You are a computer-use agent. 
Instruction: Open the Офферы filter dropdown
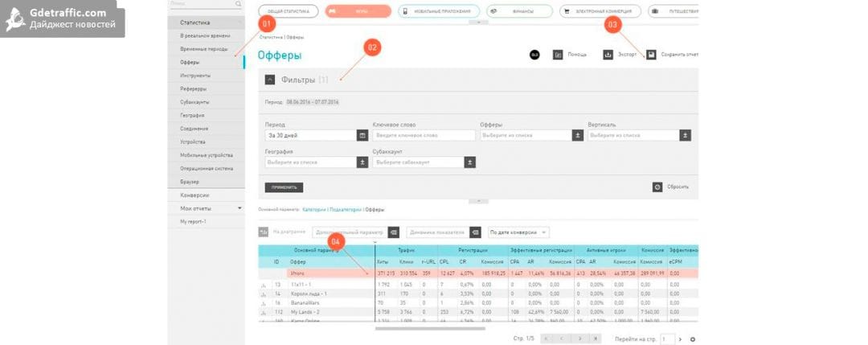[577, 136]
